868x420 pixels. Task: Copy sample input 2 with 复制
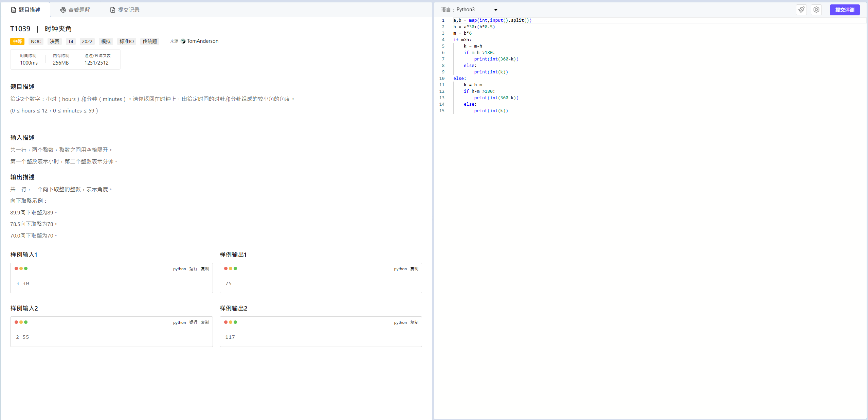[x=205, y=322]
